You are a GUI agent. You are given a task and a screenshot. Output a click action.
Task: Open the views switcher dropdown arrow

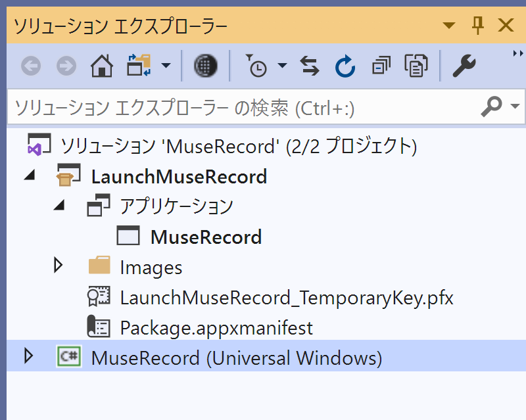[x=166, y=66]
